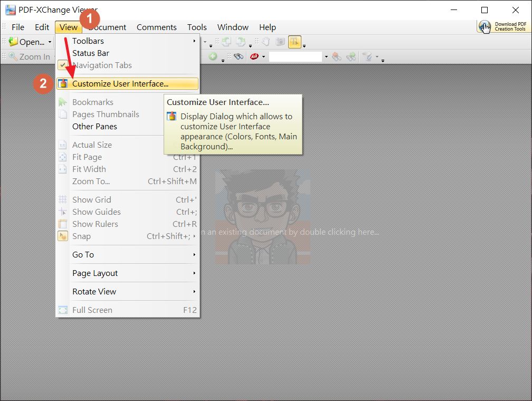532x401 pixels.
Task: Toggle the Navigation Tabs checkmark
Action: (63, 65)
